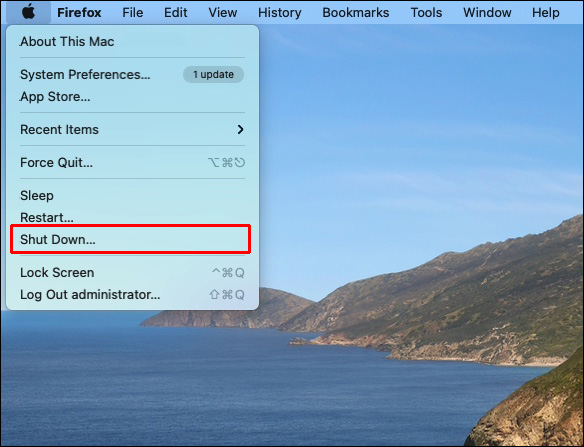This screenshot has height=447, width=584.
Task: Log Out administrator user
Action: [132, 294]
